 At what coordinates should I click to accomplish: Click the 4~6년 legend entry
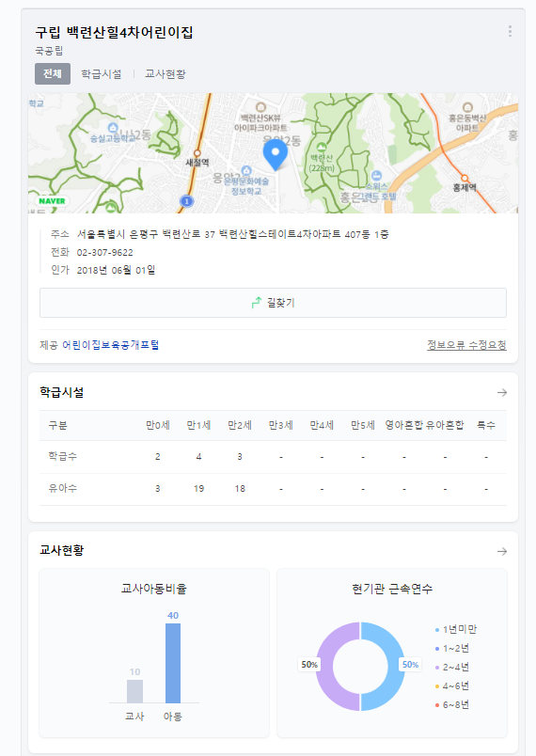(451, 685)
